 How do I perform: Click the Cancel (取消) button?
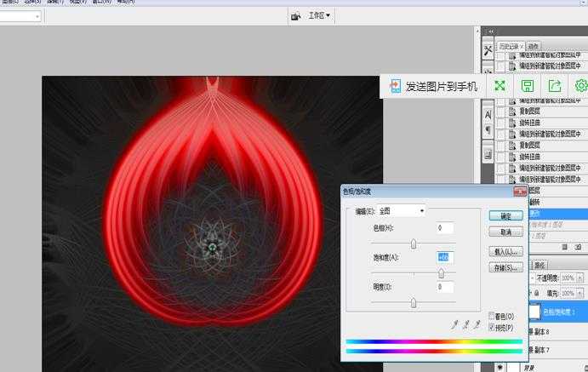tap(505, 232)
